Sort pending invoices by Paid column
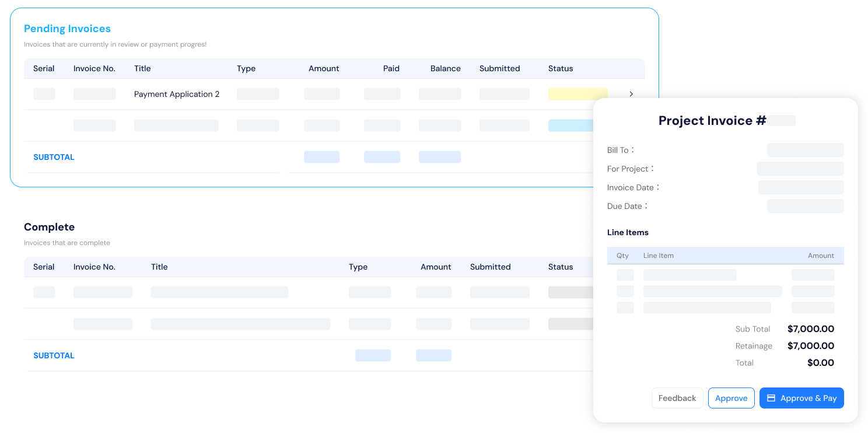 391,68
